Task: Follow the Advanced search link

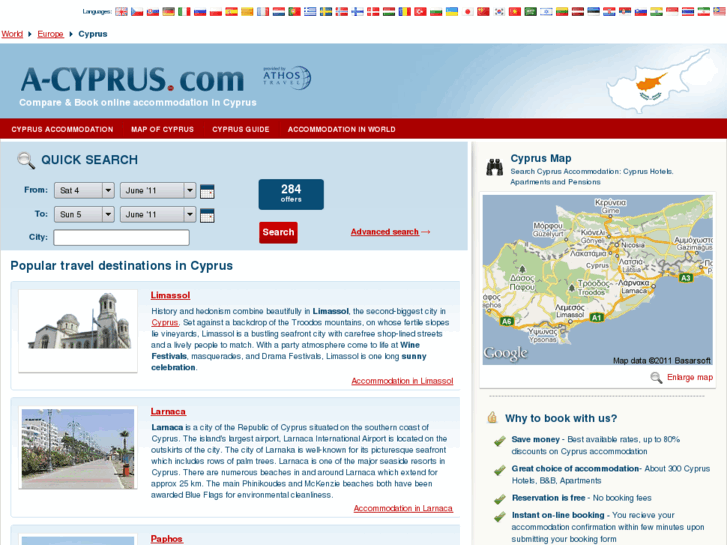Action: [x=385, y=232]
